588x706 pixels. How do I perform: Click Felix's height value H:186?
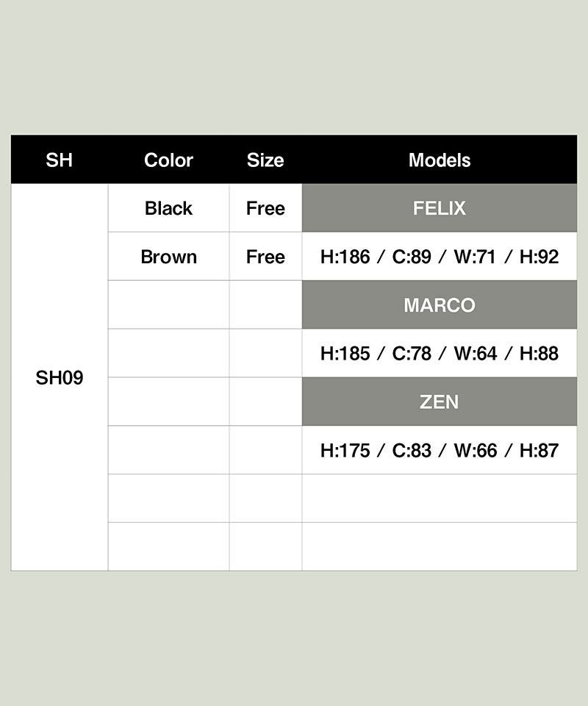tap(345, 257)
